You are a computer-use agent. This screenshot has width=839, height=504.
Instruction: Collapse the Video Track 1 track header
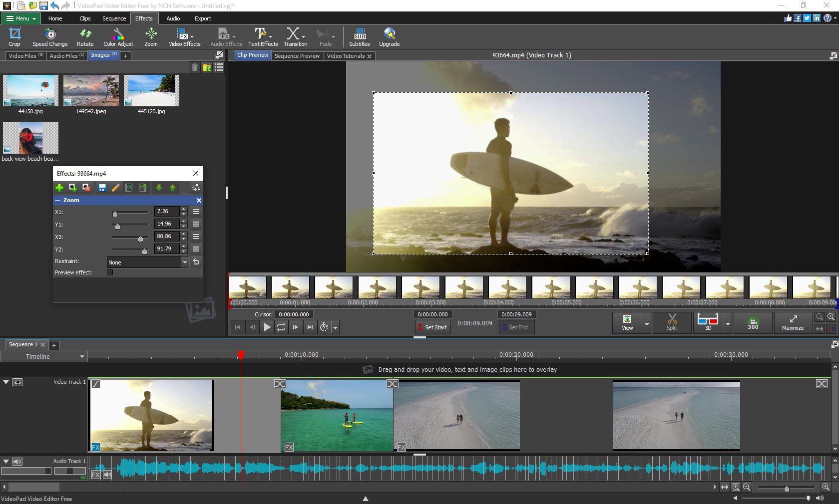5,382
